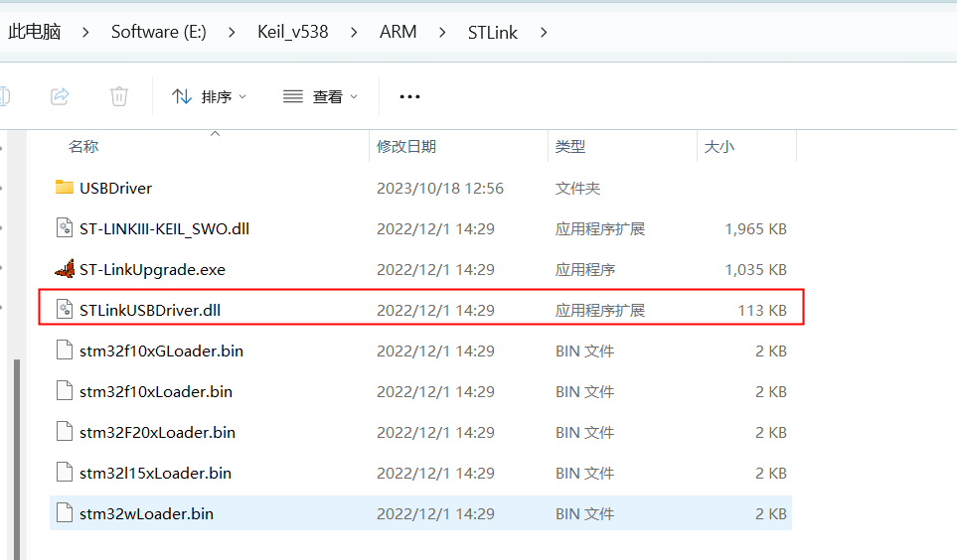Open the three-dot more options menu
Viewport: 957px width, 560px height.
pos(409,96)
